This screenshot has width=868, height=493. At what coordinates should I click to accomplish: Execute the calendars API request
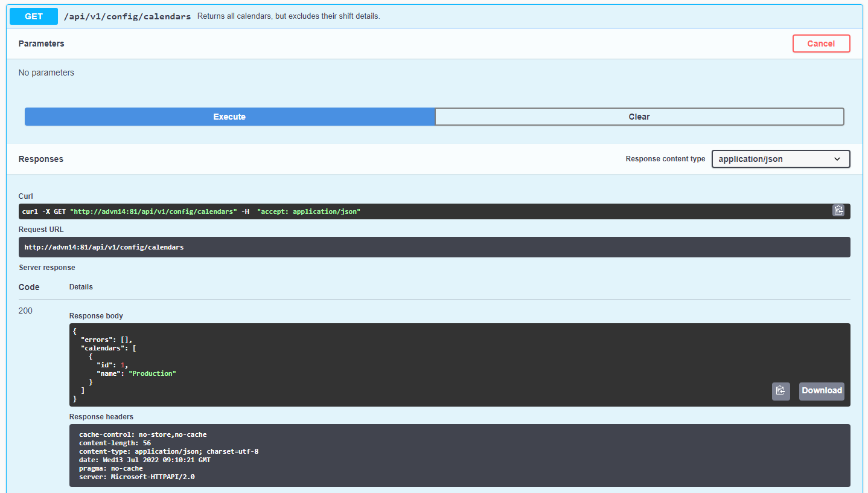(229, 116)
